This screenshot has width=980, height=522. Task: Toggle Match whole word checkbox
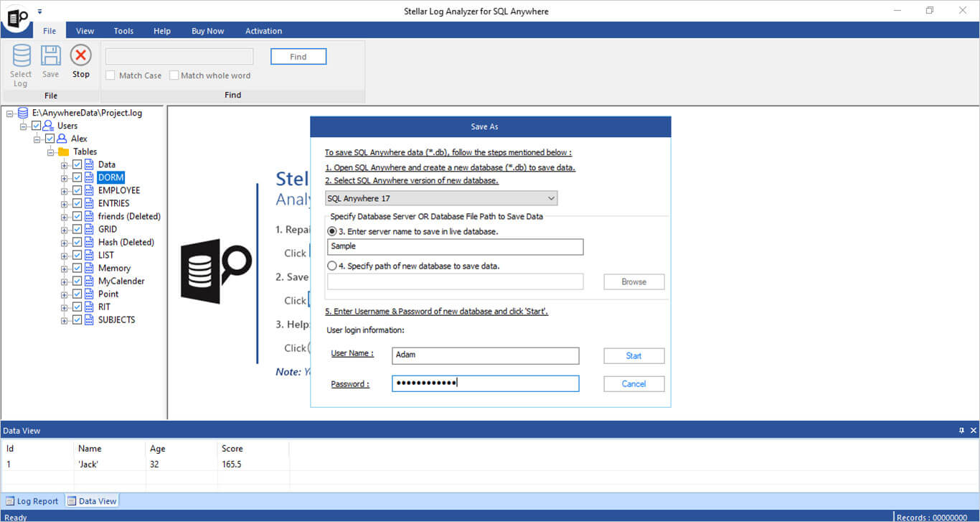point(174,75)
